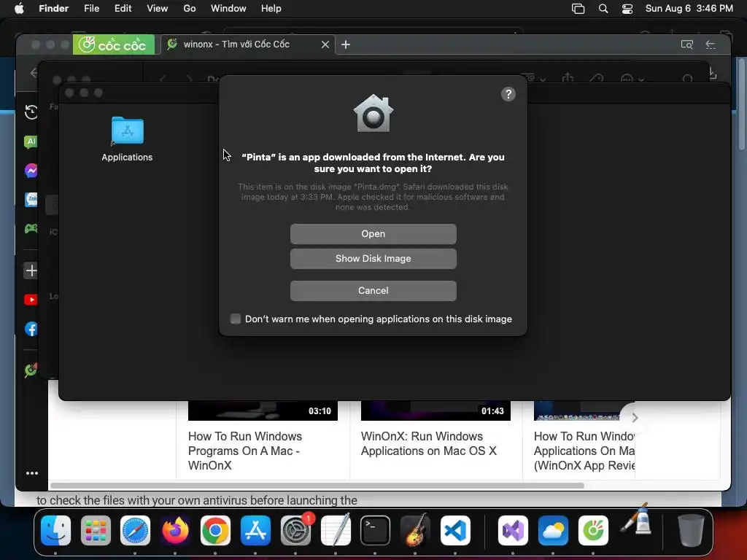The height and width of the screenshot is (560, 747).
Task: Add a sidebar shortcut with plus icon
Action: (31, 271)
